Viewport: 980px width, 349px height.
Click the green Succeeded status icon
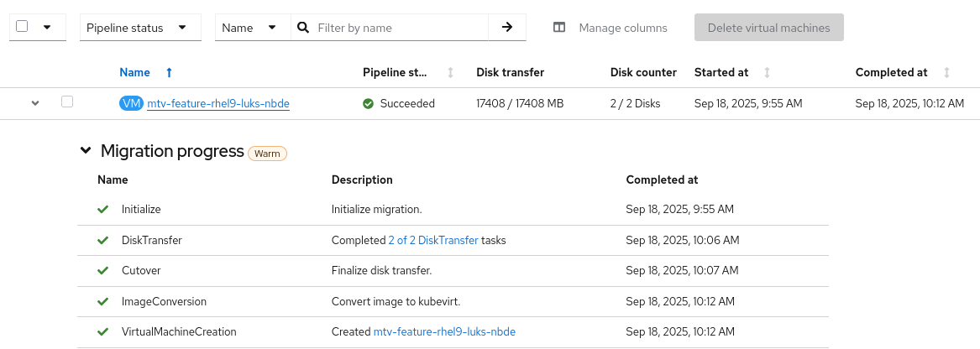pyautogui.click(x=368, y=104)
